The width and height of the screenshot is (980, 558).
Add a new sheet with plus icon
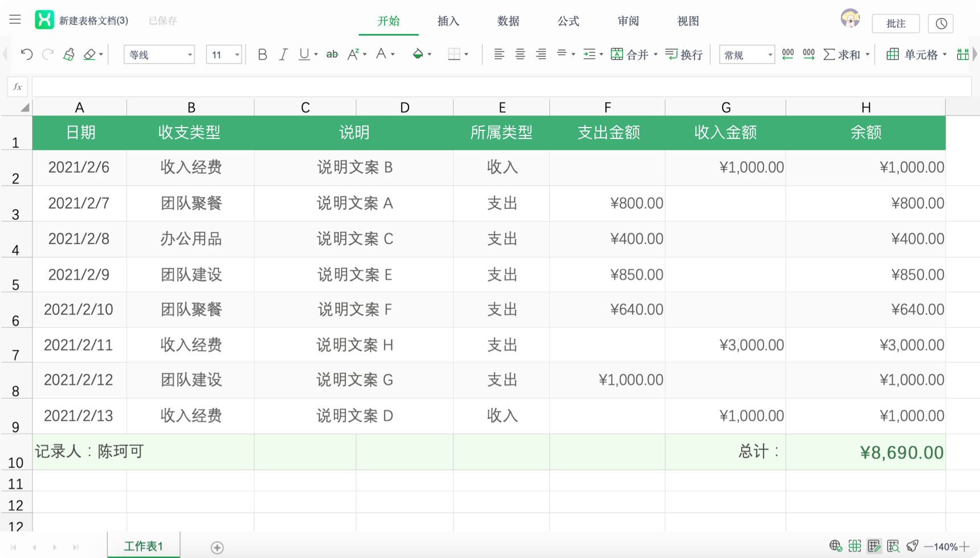coord(217,547)
